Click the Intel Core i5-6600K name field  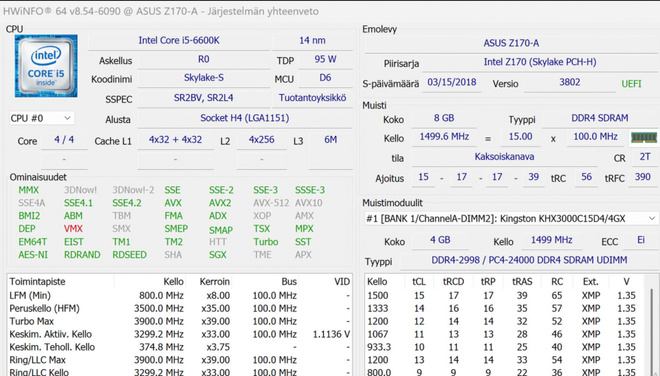click(x=179, y=41)
